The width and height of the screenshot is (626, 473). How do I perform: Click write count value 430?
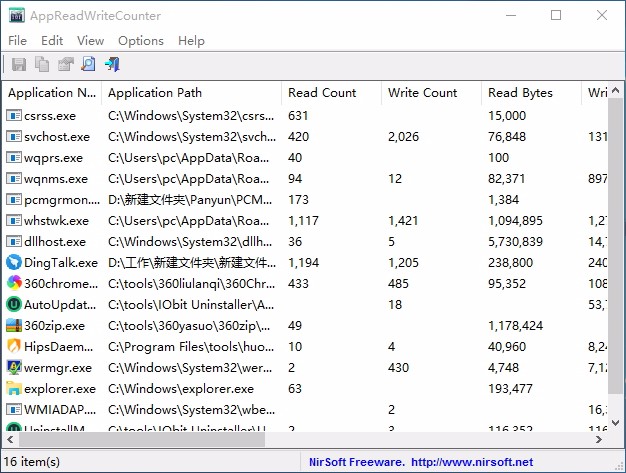[x=398, y=368]
